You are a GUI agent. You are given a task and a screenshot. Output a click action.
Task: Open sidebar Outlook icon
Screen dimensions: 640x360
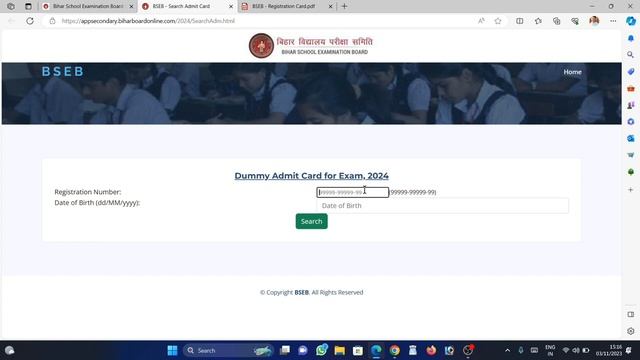[631, 138]
